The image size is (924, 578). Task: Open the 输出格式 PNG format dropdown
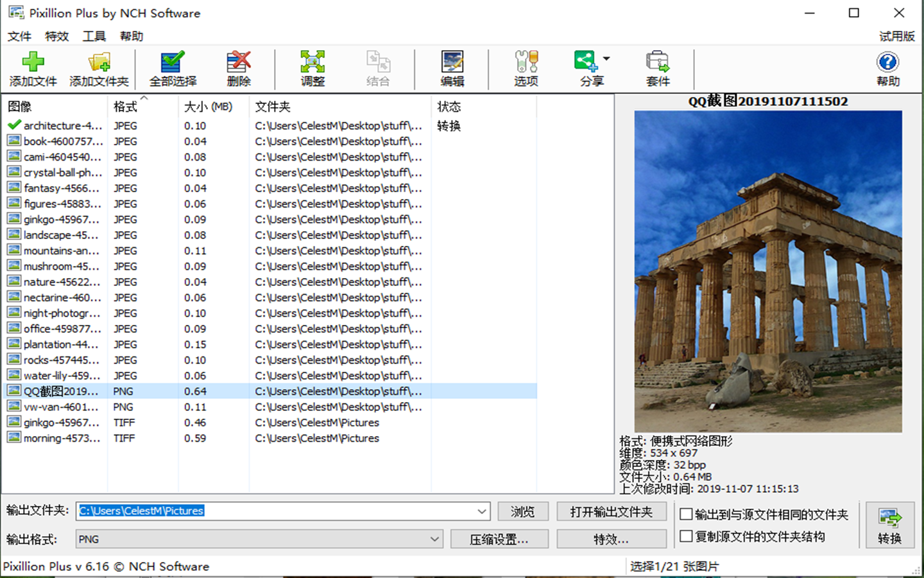[438, 539]
